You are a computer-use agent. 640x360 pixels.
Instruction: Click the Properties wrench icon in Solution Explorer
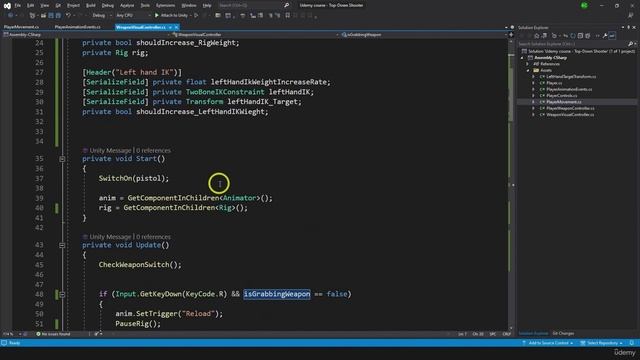coord(604,36)
